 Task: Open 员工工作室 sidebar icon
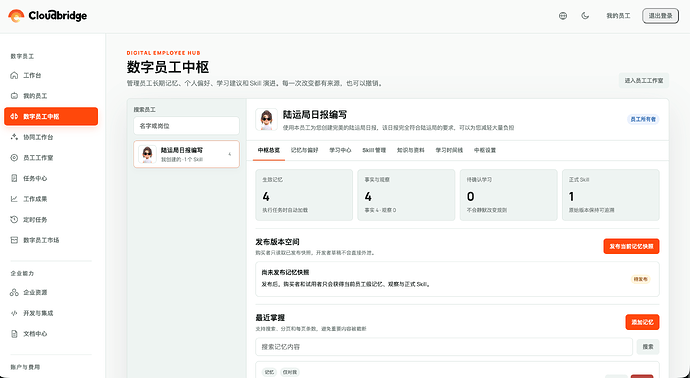coord(14,158)
